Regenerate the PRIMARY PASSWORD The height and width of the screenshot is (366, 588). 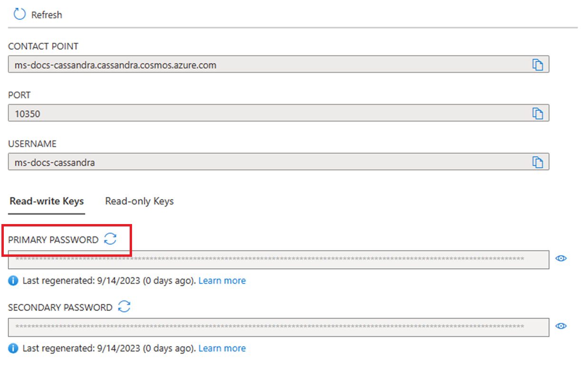[110, 239]
